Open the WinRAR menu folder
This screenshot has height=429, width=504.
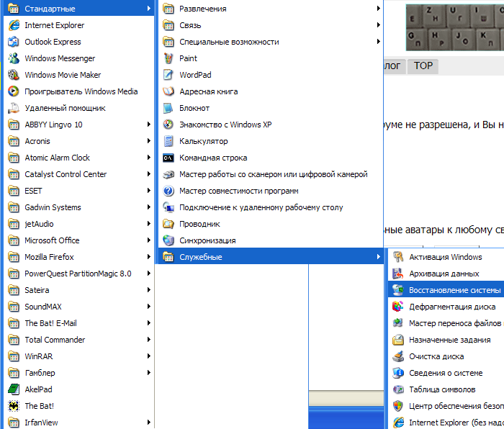point(78,356)
